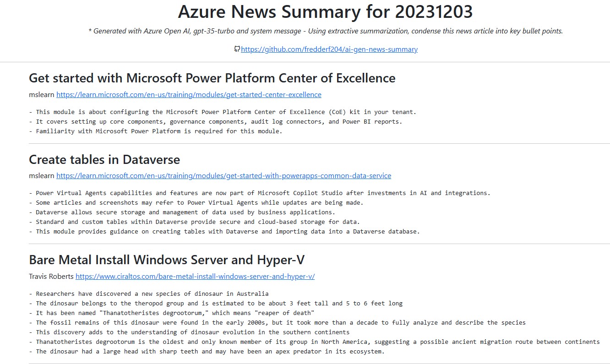Click 'Some articles and screenshots may refer' line
The height and width of the screenshot is (364, 610).
[x=196, y=202]
